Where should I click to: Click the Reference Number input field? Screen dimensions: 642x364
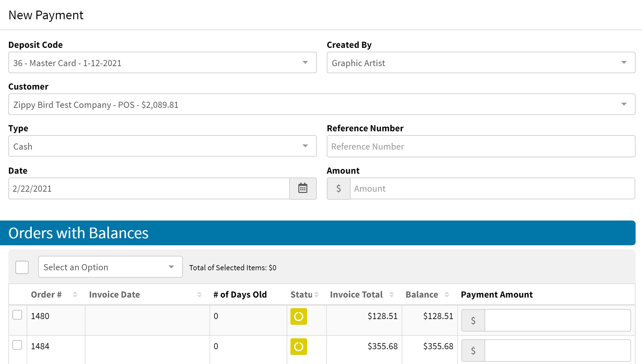click(x=481, y=146)
